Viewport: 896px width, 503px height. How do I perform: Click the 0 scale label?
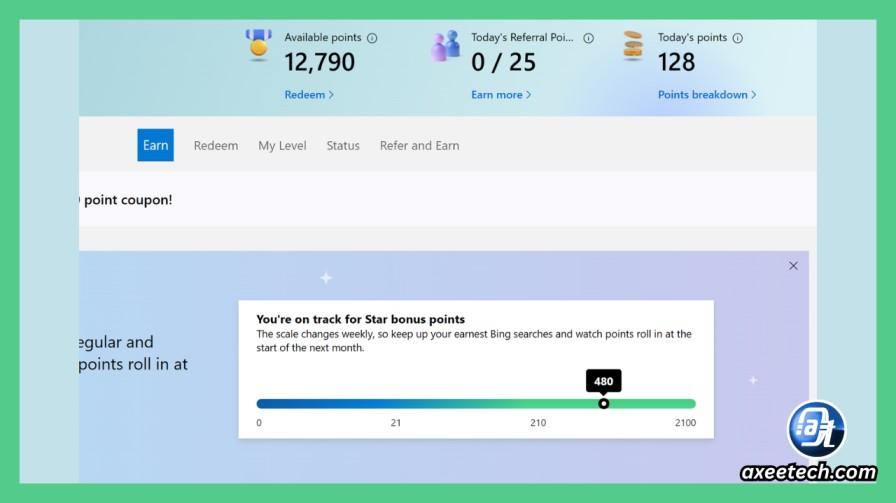click(259, 423)
